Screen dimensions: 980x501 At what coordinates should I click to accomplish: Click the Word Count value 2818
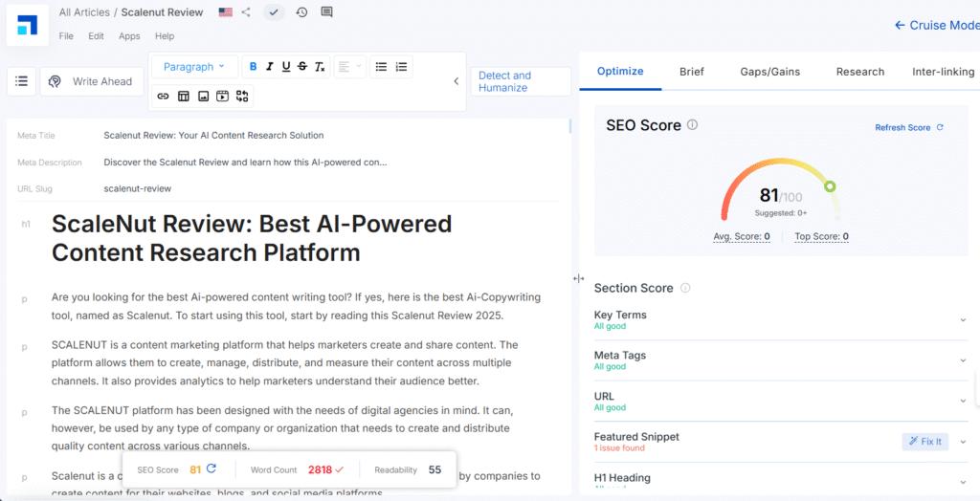(320, 469)
